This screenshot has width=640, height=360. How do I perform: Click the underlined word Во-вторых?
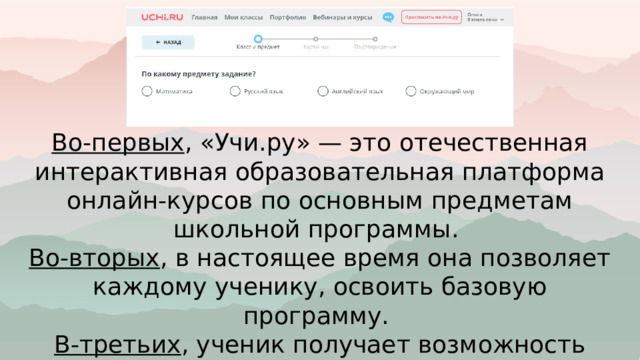[94, 258]
